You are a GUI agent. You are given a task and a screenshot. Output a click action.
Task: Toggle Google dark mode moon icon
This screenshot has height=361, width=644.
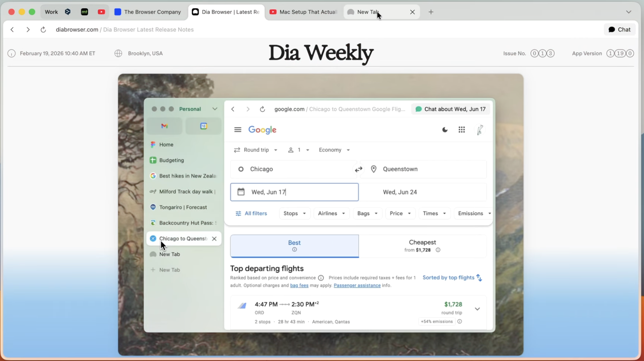(x=445, y=130)
